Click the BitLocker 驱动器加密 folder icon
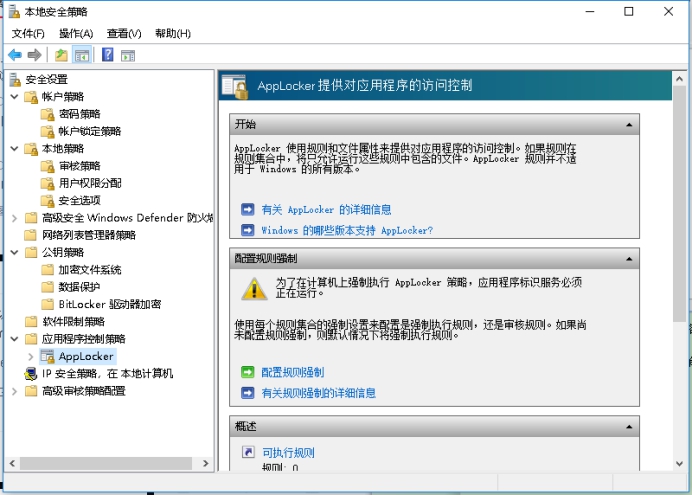The width and height of the screenshot is (692, 495). 47,304
